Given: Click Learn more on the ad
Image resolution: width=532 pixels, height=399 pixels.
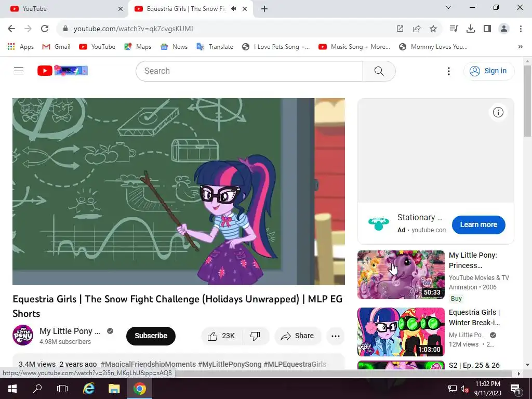Looking at the screenshot, I should click(x=478, y=224).
